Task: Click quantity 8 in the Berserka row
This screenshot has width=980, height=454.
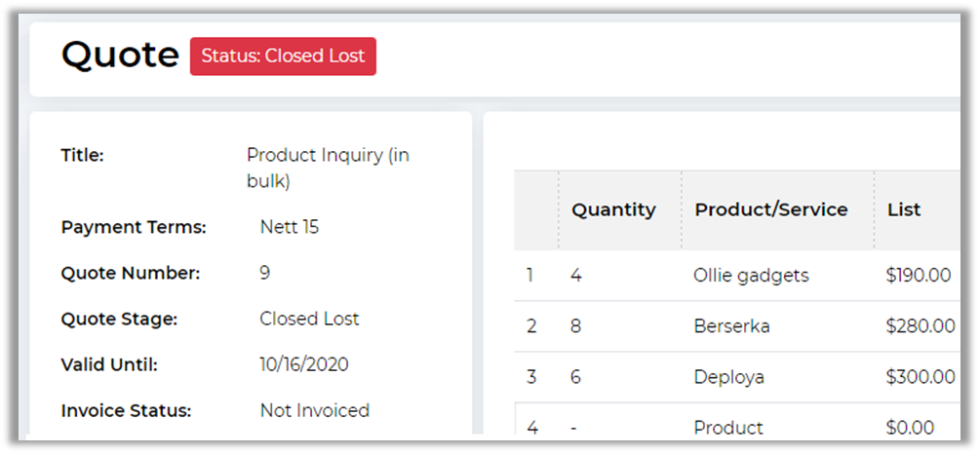Action: [575, 326]
